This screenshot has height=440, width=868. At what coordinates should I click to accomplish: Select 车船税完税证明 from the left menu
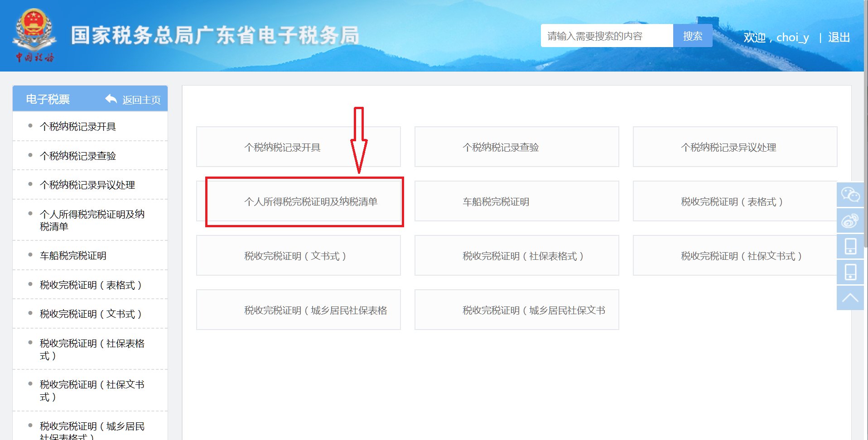pyautogui.click(x=72, y=255)
